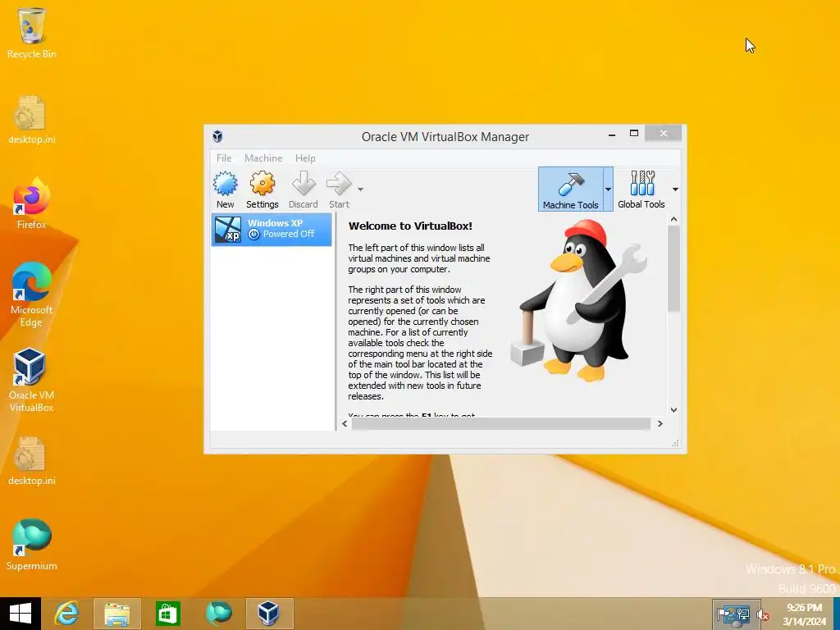
Task: Open Supermium from the taskbar
Action: [x=218, y=614]
